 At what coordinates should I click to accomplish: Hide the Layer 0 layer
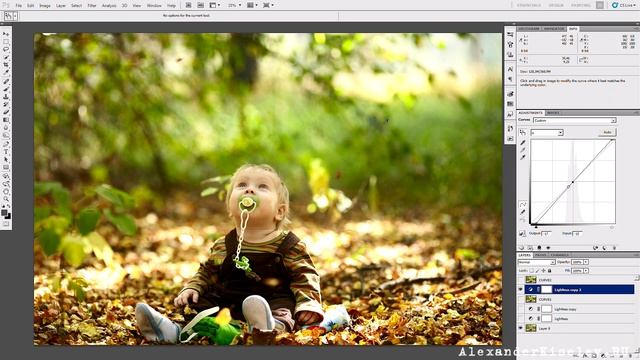pos(521,328)
